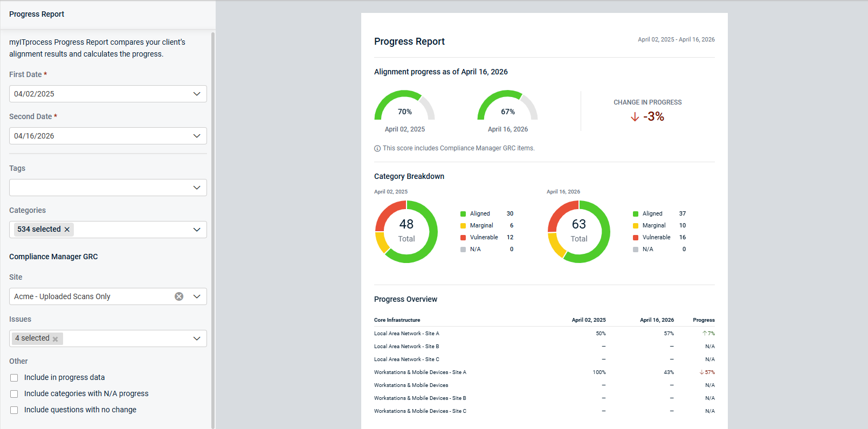
Task: Check Include questions with no change
Action: pyautogui.click(x=14, y=410)
